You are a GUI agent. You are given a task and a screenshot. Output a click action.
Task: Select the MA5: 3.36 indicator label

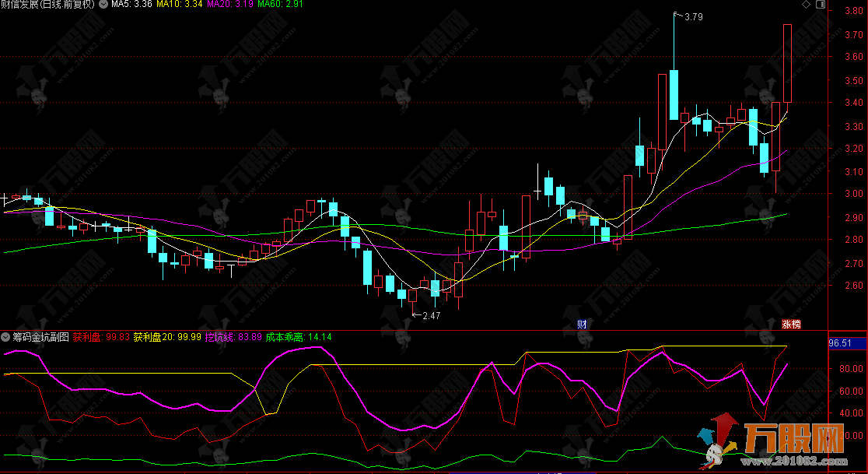(x=131, y=5)
